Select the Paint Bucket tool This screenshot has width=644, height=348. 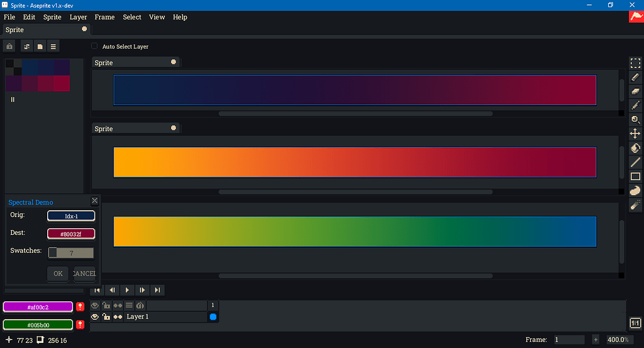tap(635, 149)
